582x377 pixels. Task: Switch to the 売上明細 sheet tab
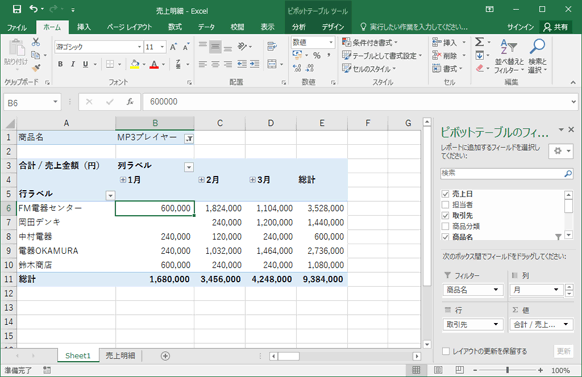pyautogui.click(x=120, y=355)
